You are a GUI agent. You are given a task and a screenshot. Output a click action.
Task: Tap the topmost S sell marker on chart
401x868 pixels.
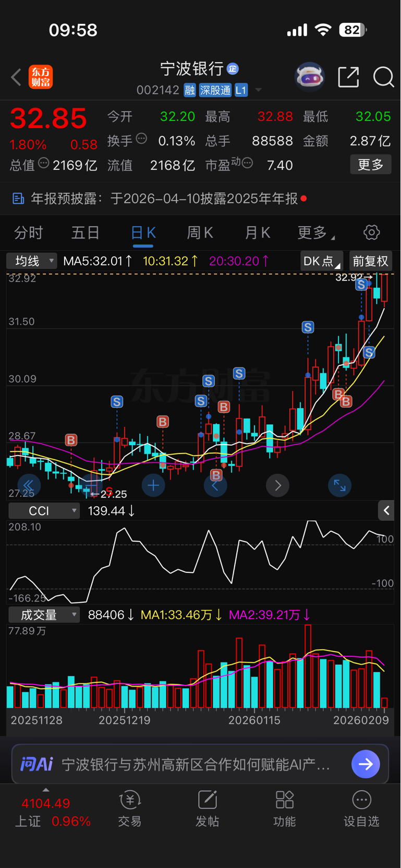tap(361, 285)
